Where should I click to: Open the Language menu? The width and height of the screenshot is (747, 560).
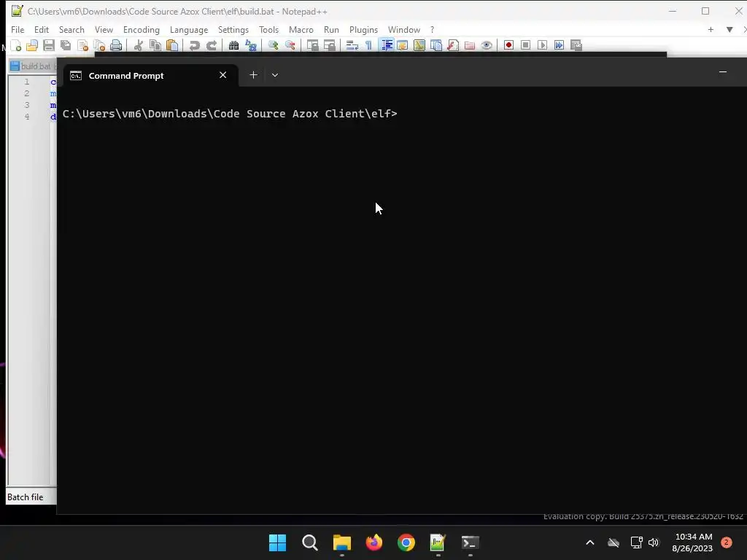click(x=189, y=29)
